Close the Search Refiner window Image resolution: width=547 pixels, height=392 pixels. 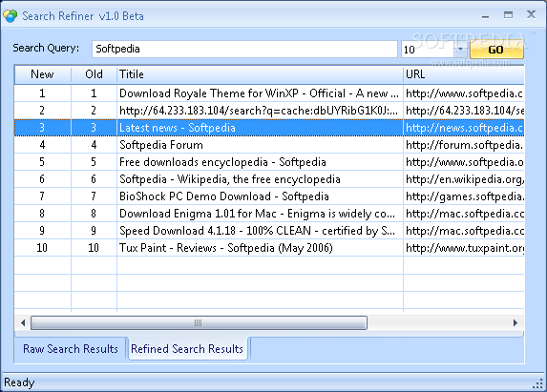[x=531, y=14]
